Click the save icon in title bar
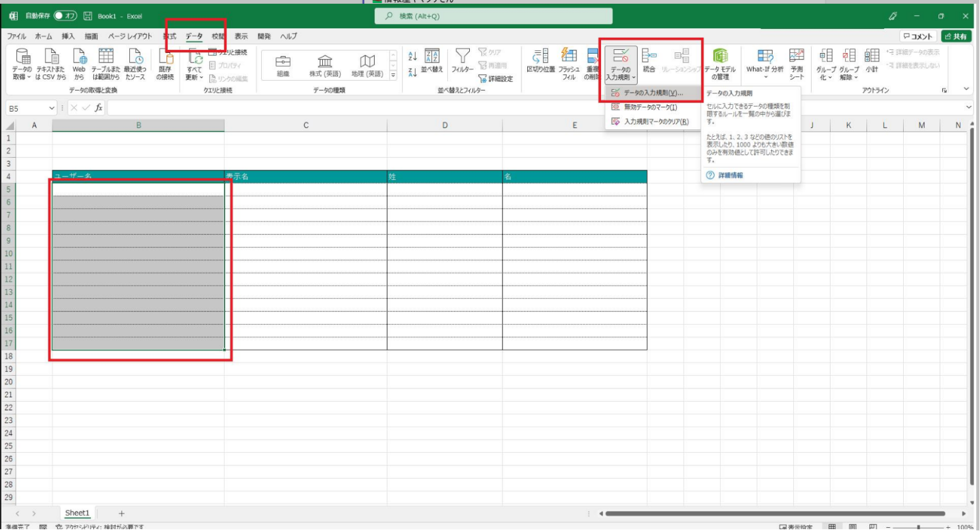This screenshot has width=980, height=531. [x=88, y=16]
